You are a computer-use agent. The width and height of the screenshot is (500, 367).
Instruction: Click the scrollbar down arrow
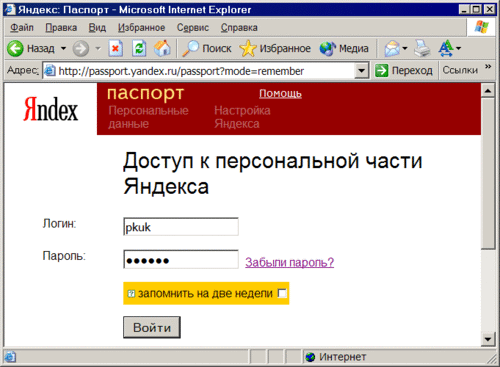click(488, 340)
